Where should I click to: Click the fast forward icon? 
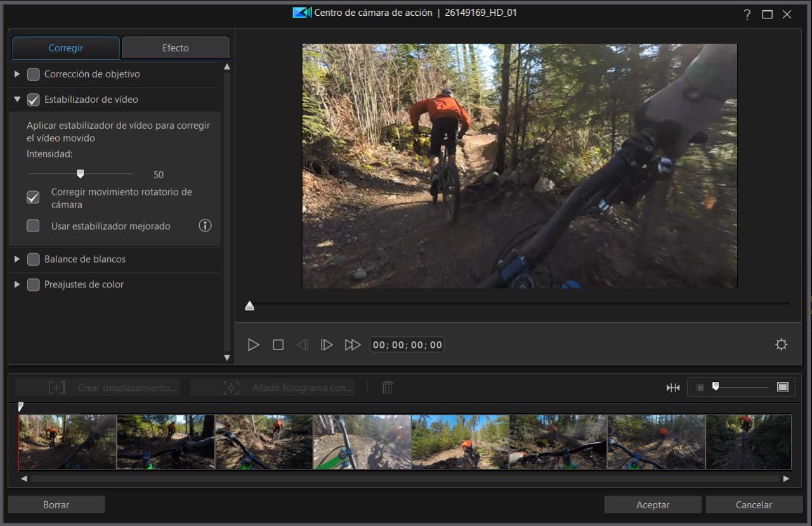[352, 345]
